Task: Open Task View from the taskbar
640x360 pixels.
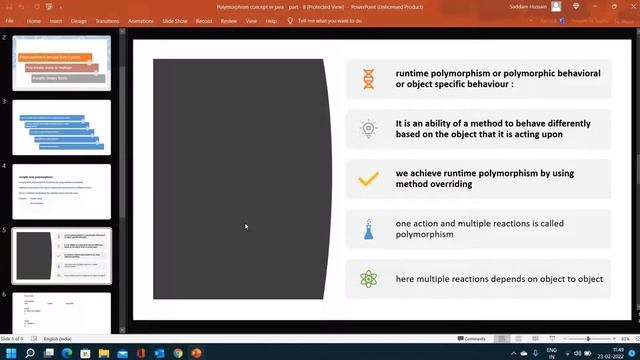Action: [49, 353]
